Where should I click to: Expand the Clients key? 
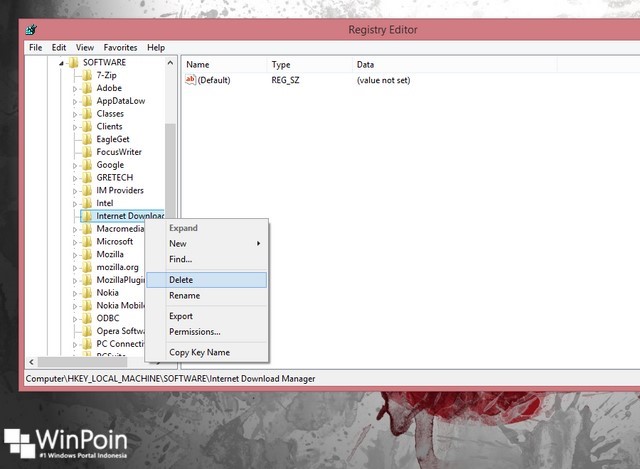click(75, 127)
